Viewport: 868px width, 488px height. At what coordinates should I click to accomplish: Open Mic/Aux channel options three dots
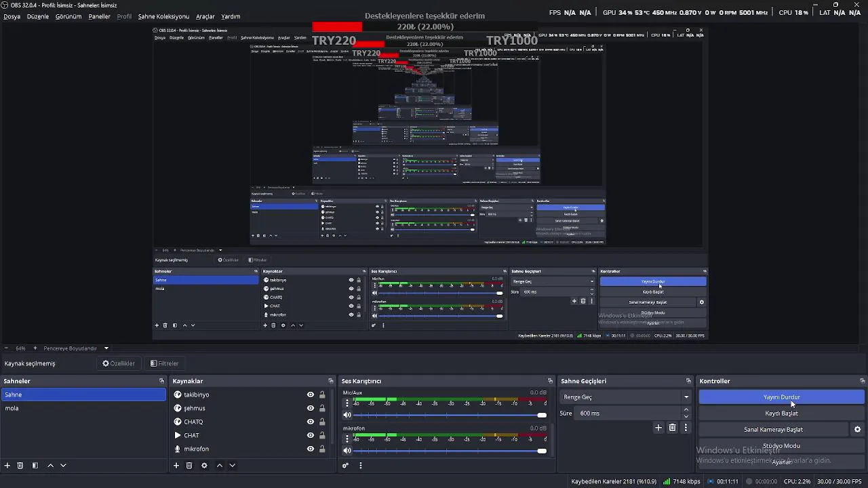point(347,403)
